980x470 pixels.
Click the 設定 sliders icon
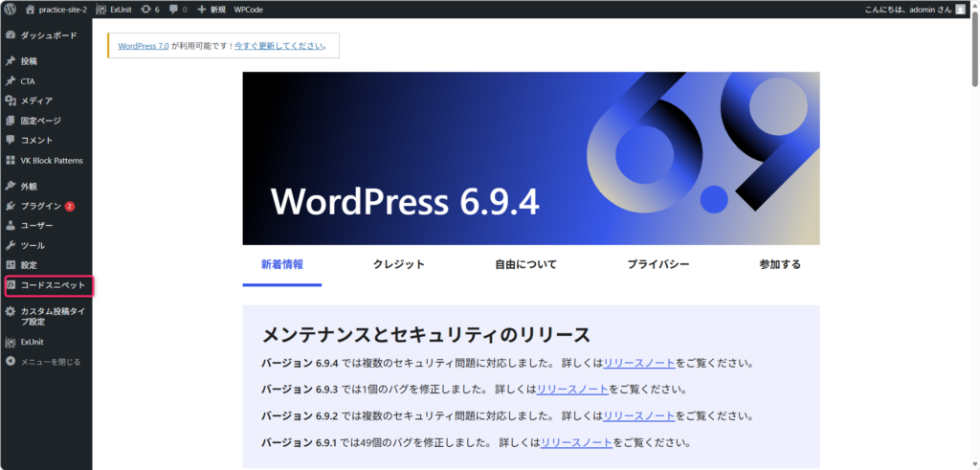pyautogui.click(x=10, y=265)
